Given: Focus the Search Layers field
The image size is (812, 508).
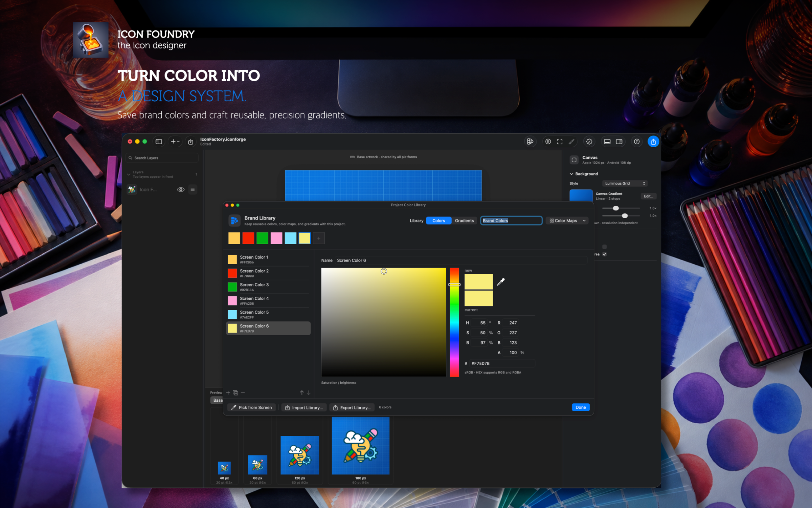Looking at the screenshot, I should pos(162,158).
